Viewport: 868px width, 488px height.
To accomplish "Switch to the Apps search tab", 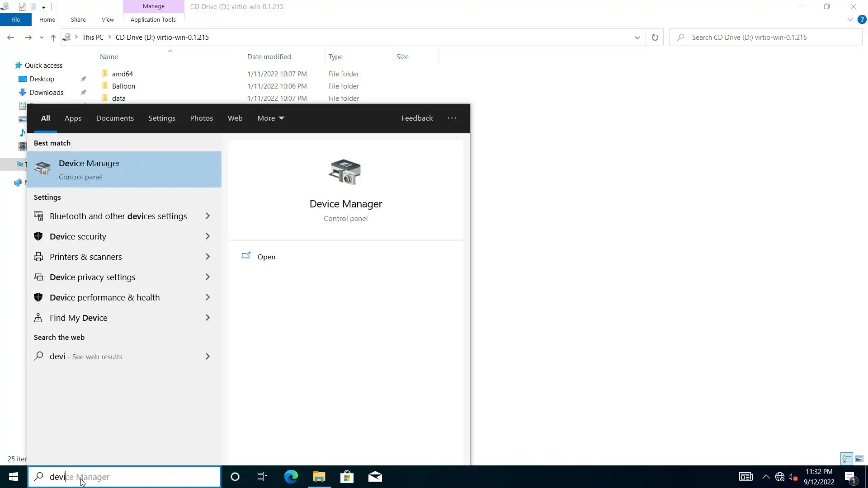I will tap(73, 118).
